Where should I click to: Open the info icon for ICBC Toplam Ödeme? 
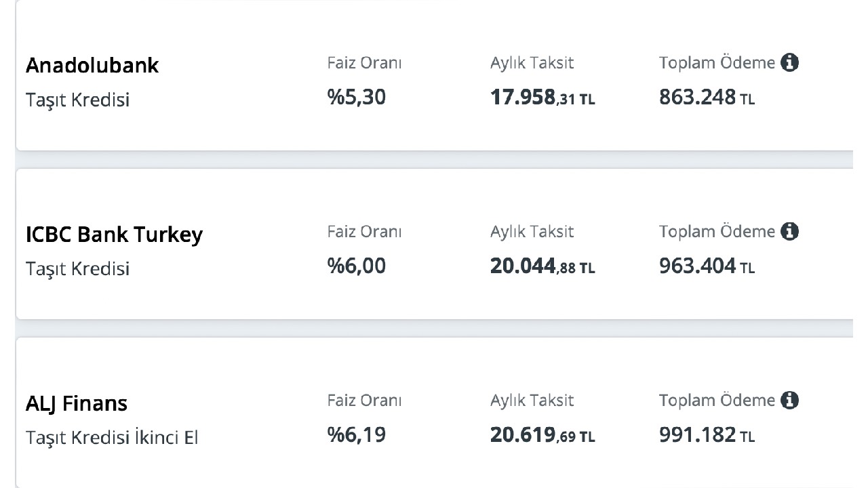(789, 232)
